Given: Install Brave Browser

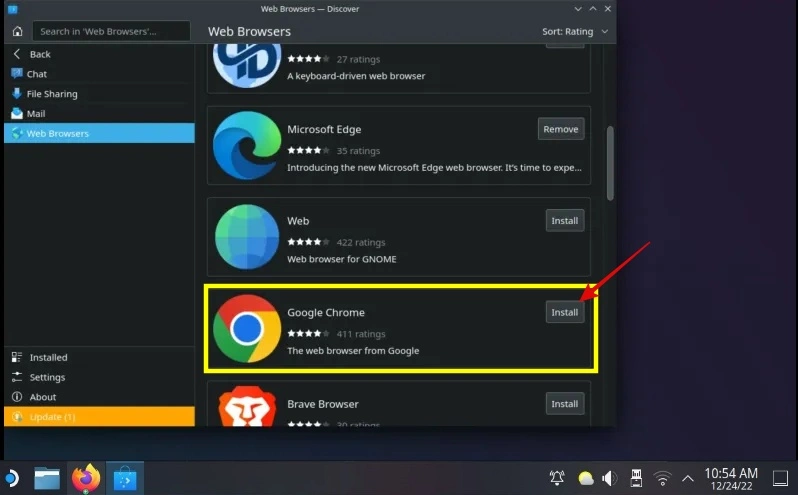Looking at the screenshot, I should pyautogui.click(x=565, y=404).
